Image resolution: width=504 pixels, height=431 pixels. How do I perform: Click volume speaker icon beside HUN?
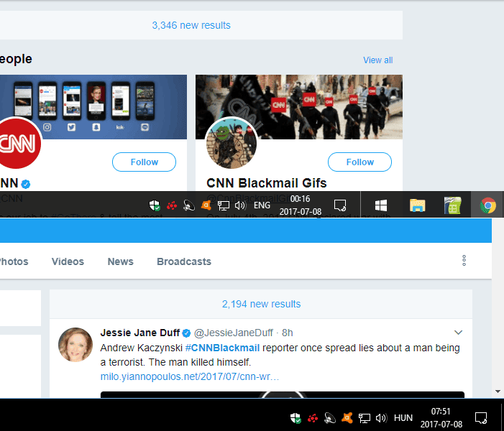[x=381, y=418]
